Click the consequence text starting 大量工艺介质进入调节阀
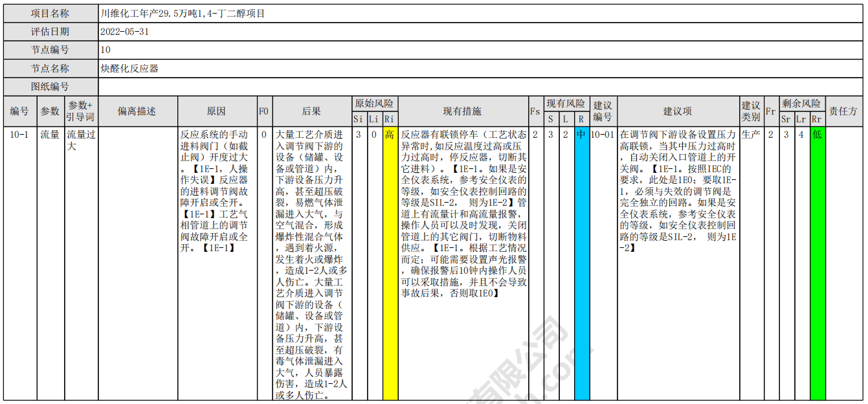868x404 pixels. (311, 265)
